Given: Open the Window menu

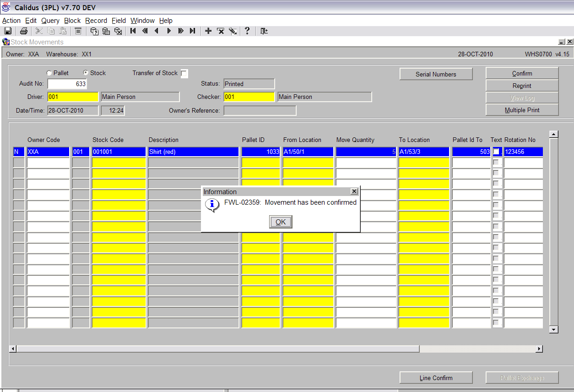Looking at the screenshot, I should click(x=142, y=21).
